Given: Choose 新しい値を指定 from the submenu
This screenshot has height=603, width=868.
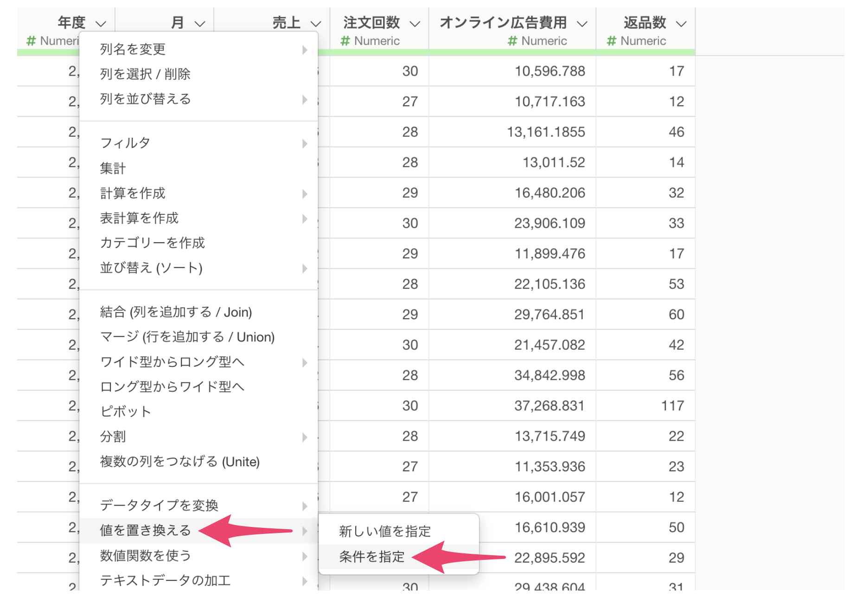Looking at the screenshot, I should 385,531.
